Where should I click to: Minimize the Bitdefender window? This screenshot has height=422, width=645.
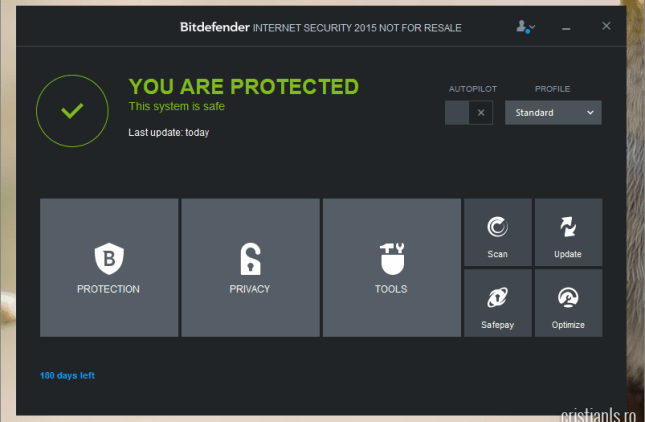pos(570,27)
